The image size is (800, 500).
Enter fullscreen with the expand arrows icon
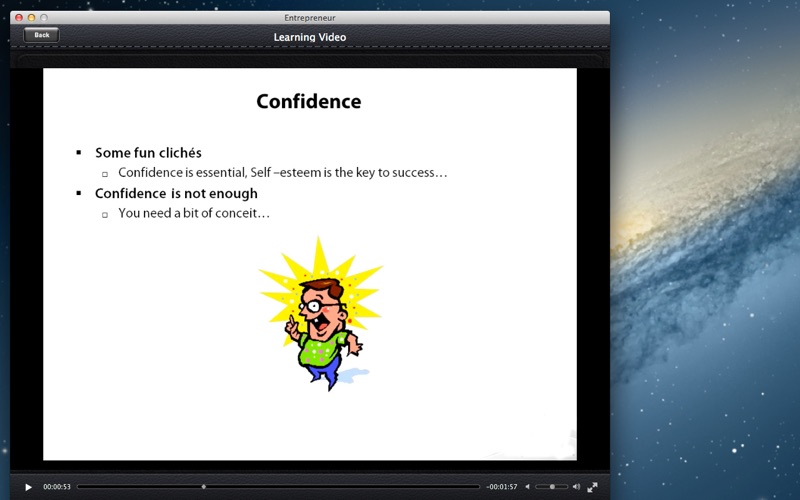592,487
